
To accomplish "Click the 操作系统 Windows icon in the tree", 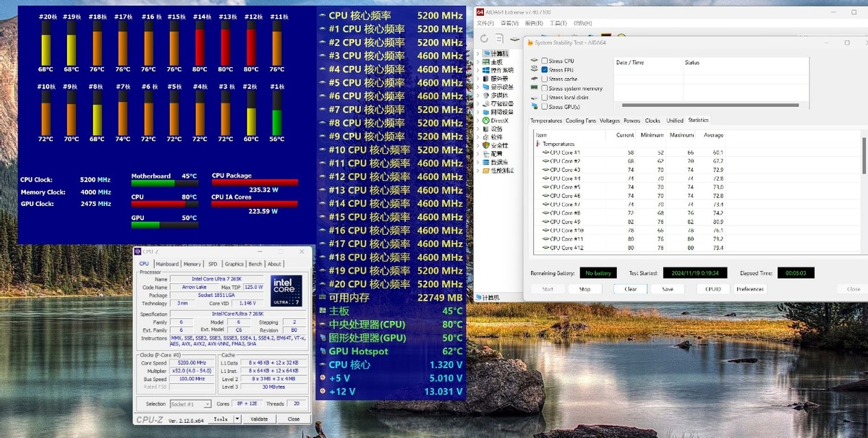I will tap(486, 71).
